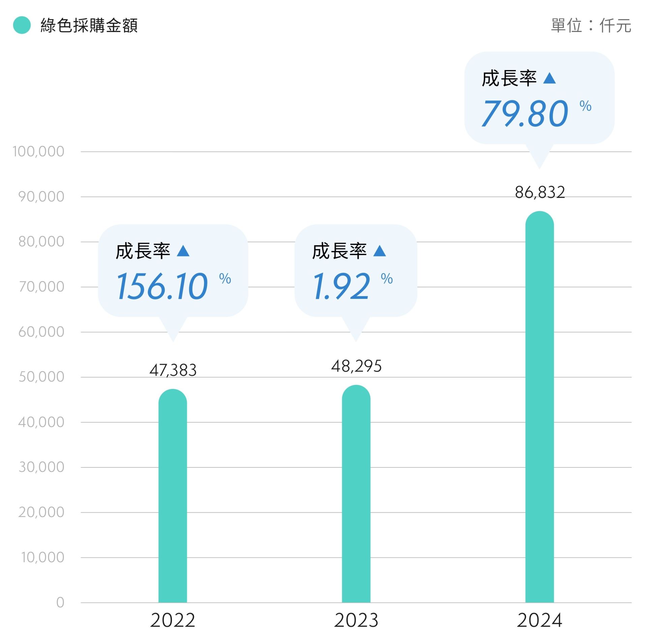Screen dimensions: 647x644
Task: Click the 48,295 data label
Action: (x=356, y=366)
